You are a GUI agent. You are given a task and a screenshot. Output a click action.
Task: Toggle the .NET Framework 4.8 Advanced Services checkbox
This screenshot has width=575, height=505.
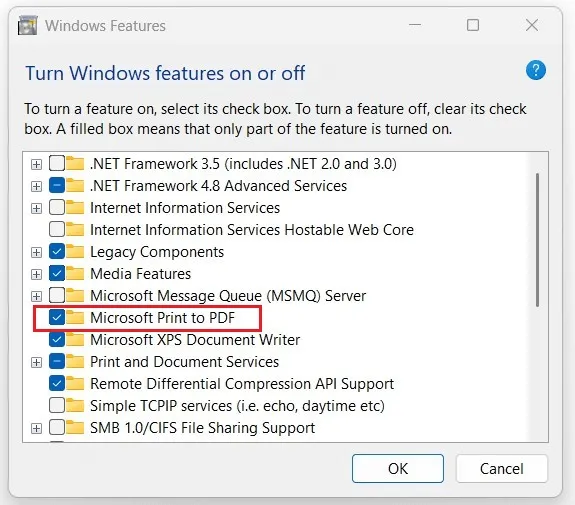[x=57, y=185]
